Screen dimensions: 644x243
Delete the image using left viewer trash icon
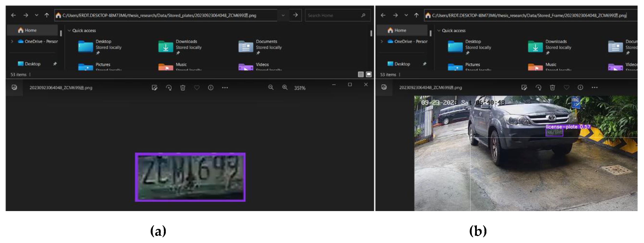[x=183, y=87]
